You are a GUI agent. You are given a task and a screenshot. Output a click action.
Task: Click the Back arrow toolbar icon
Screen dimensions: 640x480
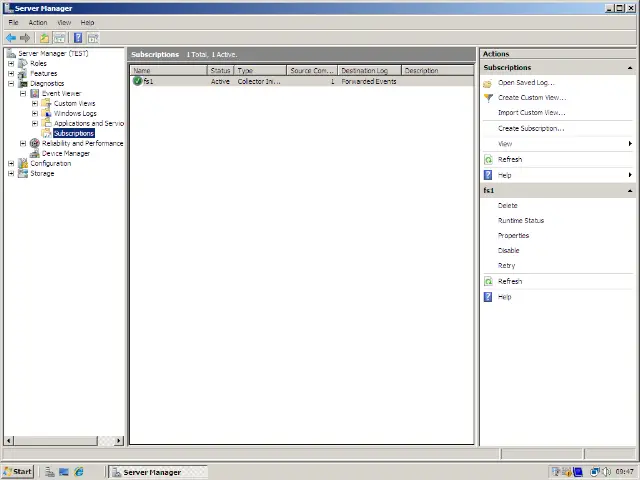click(x=11, y=38)
